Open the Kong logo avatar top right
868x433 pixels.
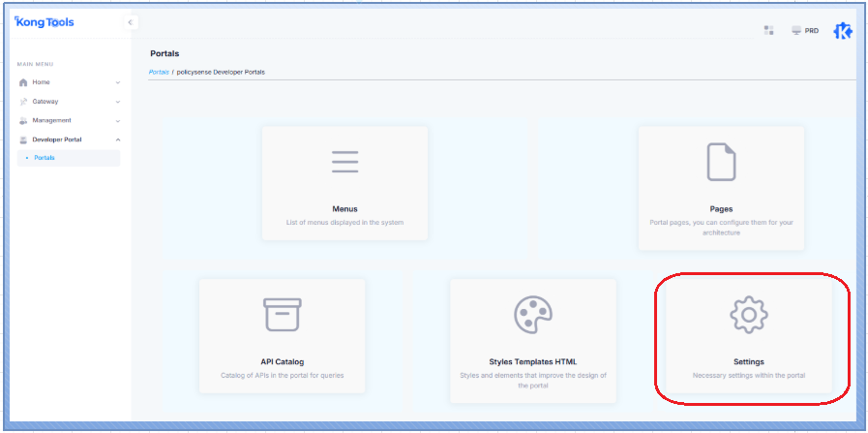click(843, 31)
